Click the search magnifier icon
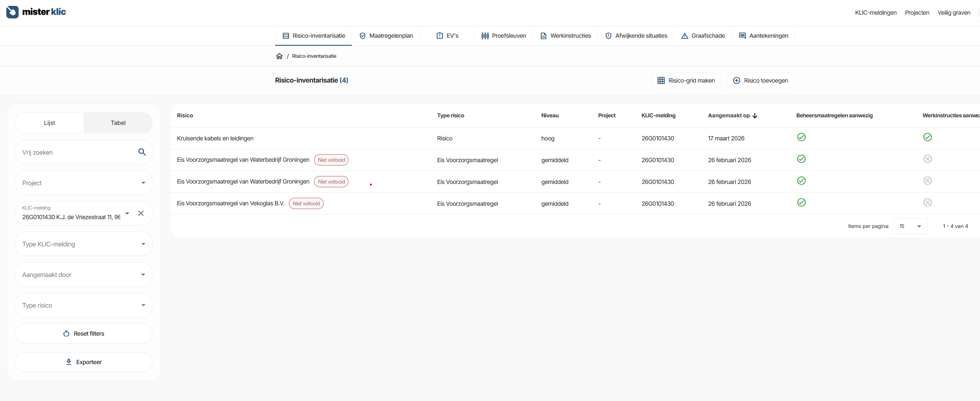 [x=142, y=152]
